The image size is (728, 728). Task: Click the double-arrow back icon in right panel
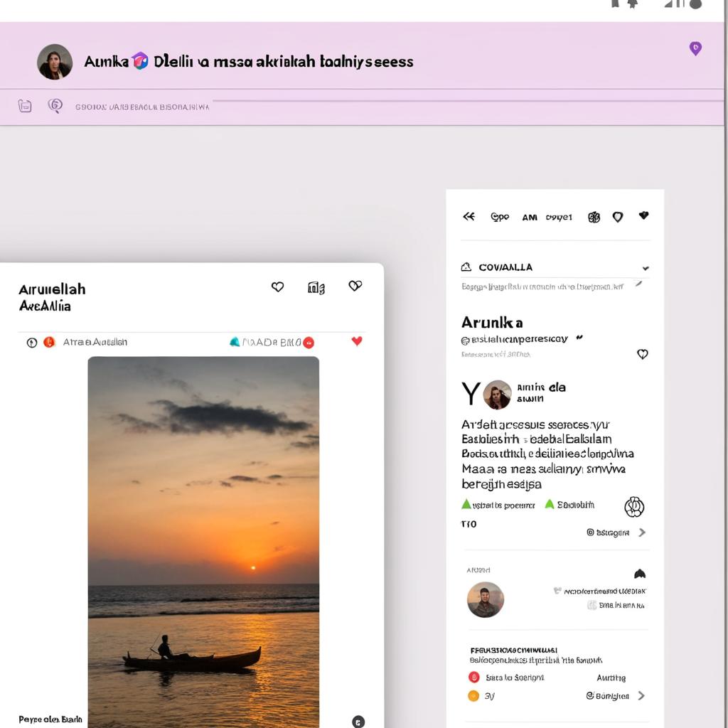[469, 217]
